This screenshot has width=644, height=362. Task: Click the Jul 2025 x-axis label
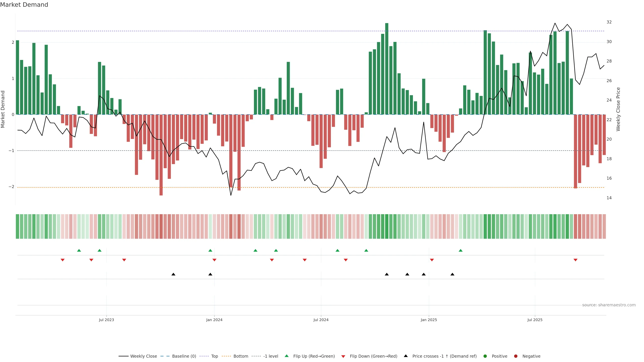click(x=535, y=320)
